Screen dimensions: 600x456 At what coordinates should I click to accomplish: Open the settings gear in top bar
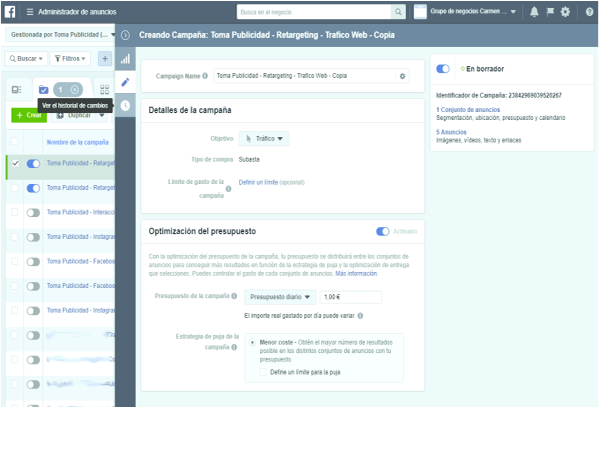tap(566, 11)
